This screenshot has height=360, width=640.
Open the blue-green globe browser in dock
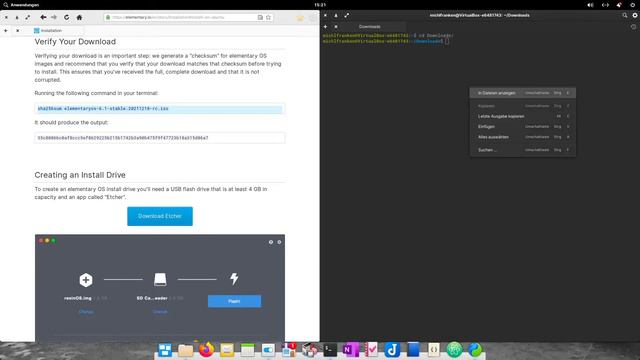(x=475, y=350)
